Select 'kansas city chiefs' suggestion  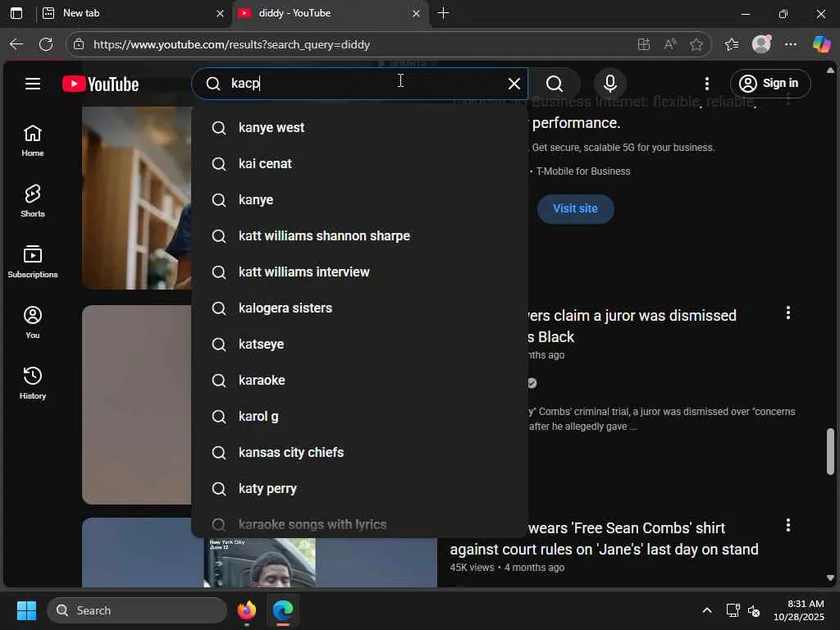[359, 452]
